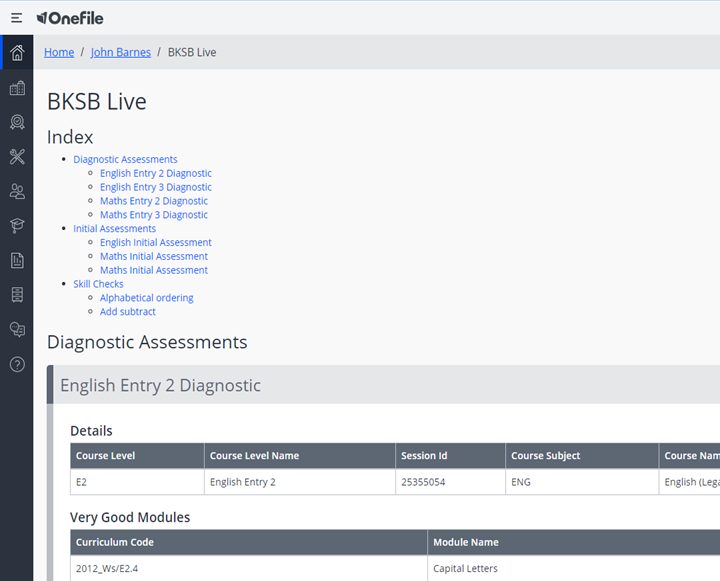Viewport: 720px width, 581px height.
Task: Click the Course Level column header
Action: pos(137,456)
